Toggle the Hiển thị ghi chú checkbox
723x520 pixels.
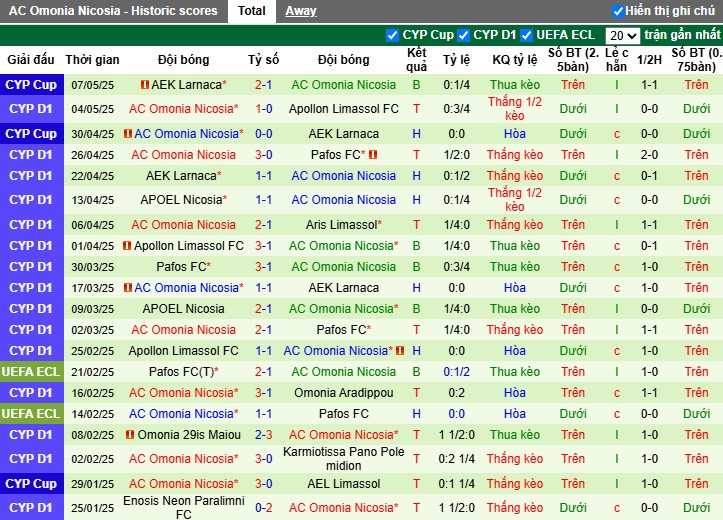coord(618,11)
